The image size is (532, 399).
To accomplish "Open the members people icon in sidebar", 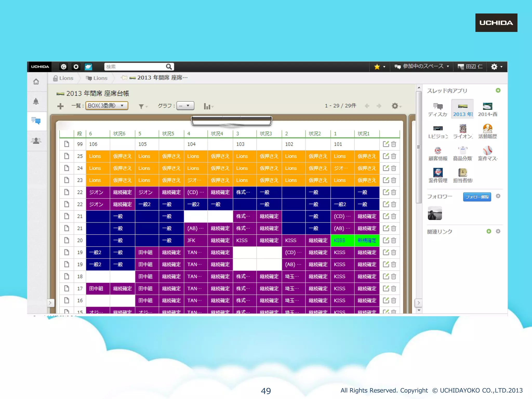I will [36, 141].
